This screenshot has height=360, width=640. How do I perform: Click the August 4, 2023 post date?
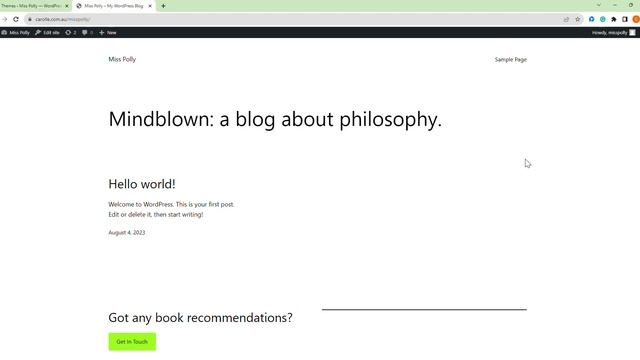127,232
